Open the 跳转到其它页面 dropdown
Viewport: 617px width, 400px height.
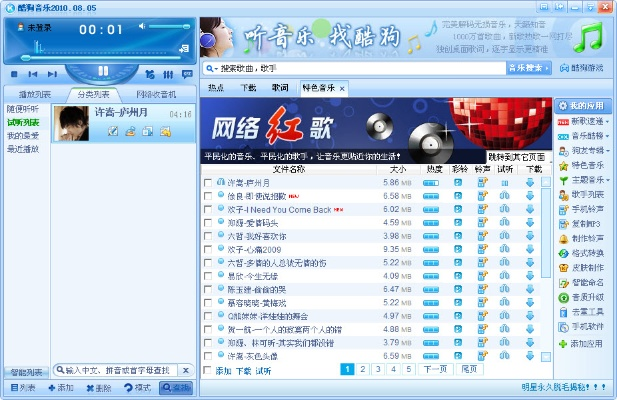518,157
